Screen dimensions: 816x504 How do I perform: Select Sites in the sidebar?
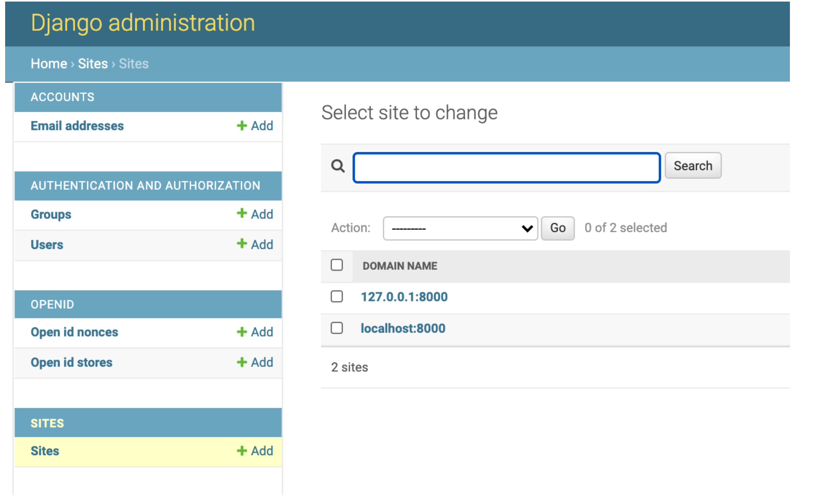click(45, 451)
